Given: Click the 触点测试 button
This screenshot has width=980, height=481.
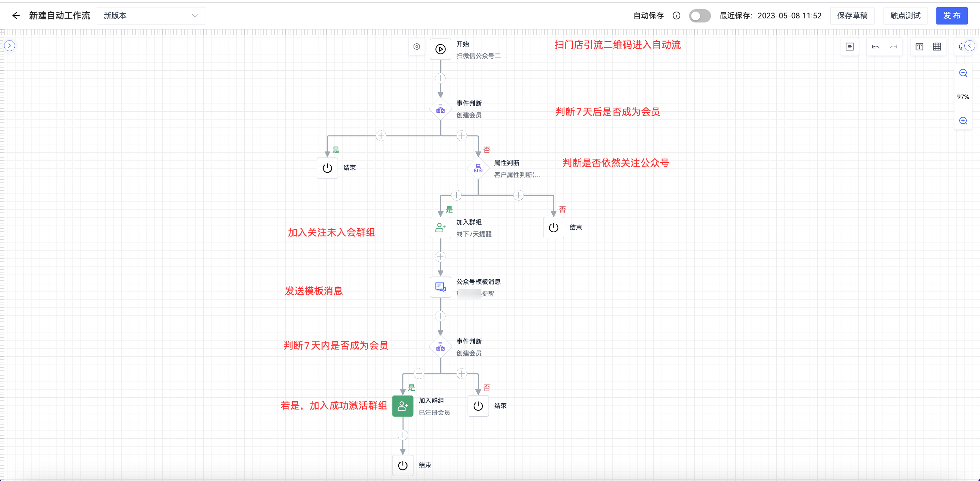Looking at the screenshot, I should [905, 16].
